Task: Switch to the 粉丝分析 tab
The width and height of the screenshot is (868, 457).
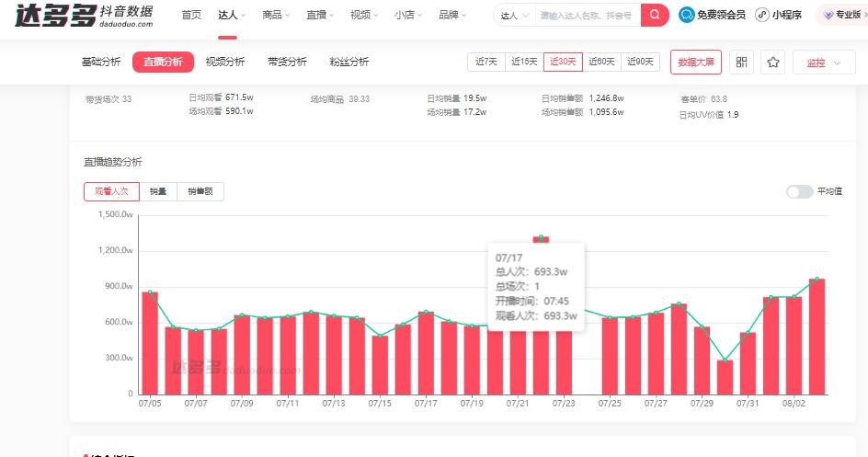Action: [349, 62]
